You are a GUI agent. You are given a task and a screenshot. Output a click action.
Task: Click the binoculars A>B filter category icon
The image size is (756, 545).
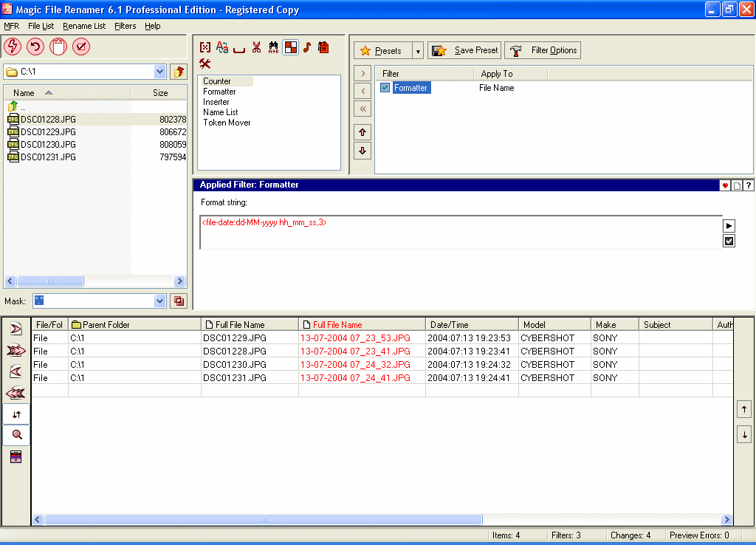point(273,47)
